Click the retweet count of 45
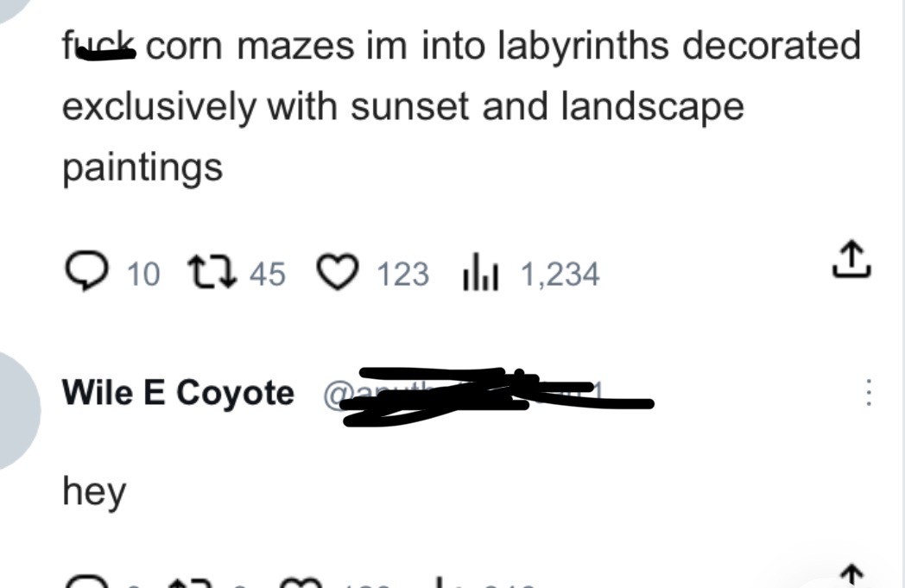The height and width of the screenshot is (588, 905). (x=268, y=275)
